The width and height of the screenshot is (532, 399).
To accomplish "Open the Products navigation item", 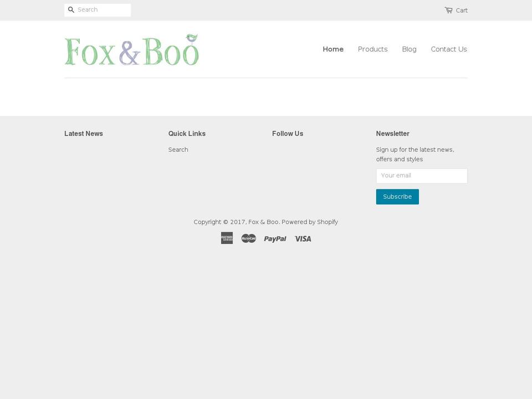I will pos(372,49).
